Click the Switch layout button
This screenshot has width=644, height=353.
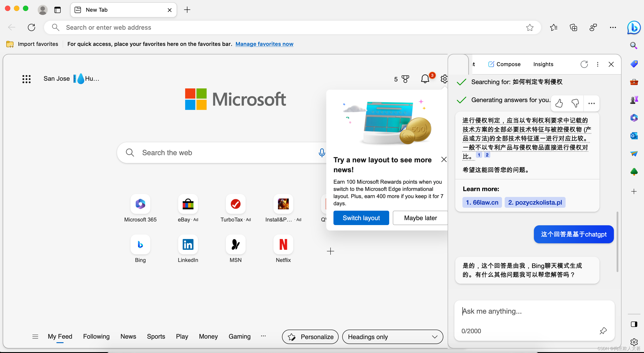(x=361, y=218)
